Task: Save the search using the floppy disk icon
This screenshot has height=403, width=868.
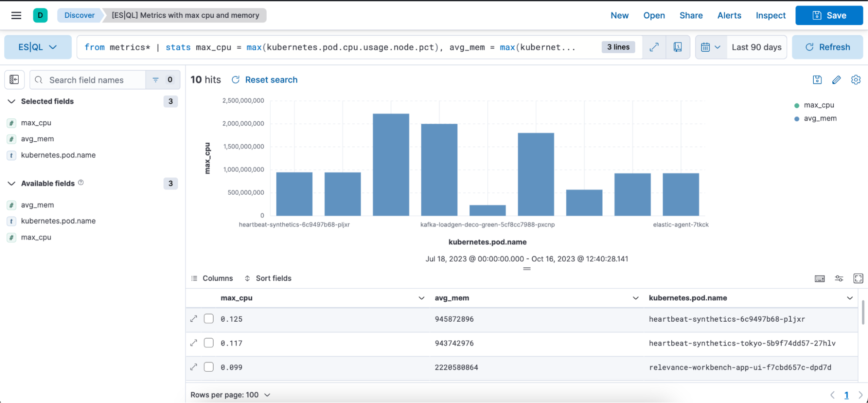Action: tap(817, 80)
